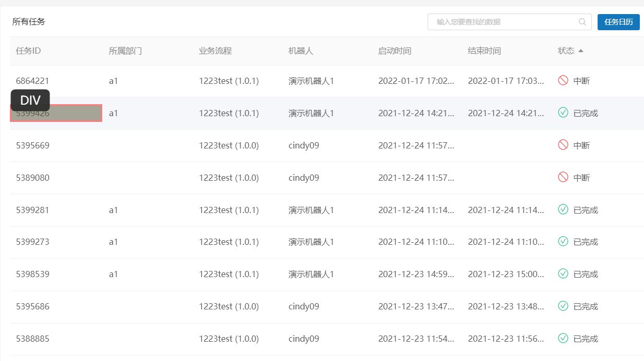Click 1223test (1.0.0) in row 5388885
This screenshot has width=644, height=361.
click(x=228, y=339)
